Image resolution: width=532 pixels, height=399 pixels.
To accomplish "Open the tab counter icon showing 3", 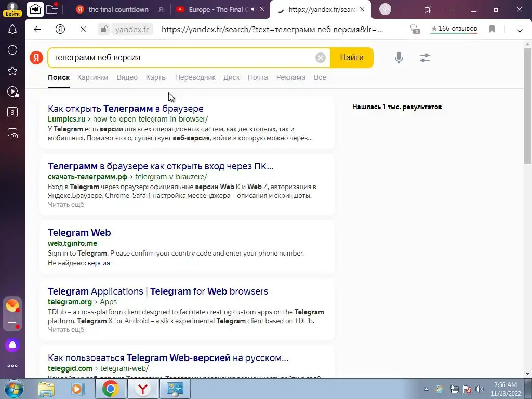I will coord(12,112).
